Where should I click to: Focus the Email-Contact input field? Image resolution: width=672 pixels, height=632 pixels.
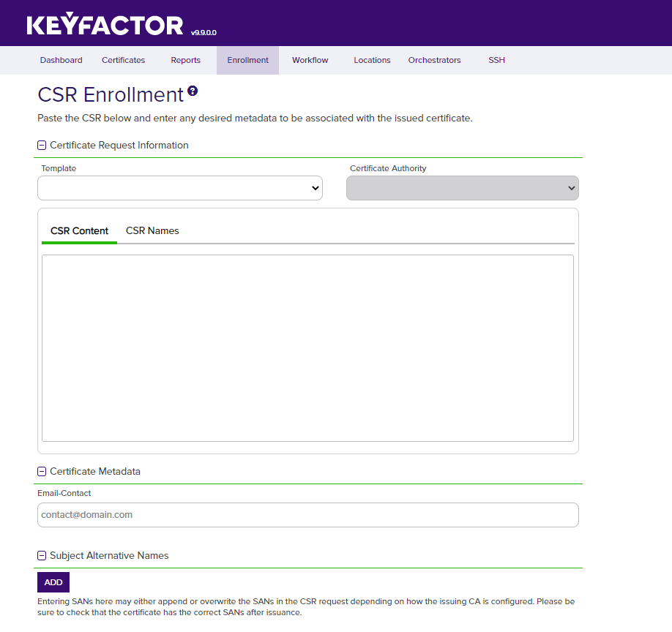click(307, 515)
